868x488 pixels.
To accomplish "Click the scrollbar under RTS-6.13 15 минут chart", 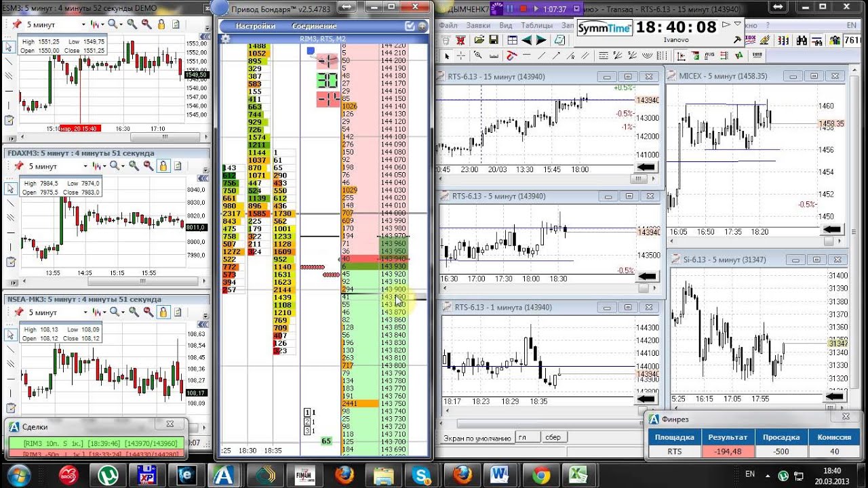I will [x=639, y=179].
